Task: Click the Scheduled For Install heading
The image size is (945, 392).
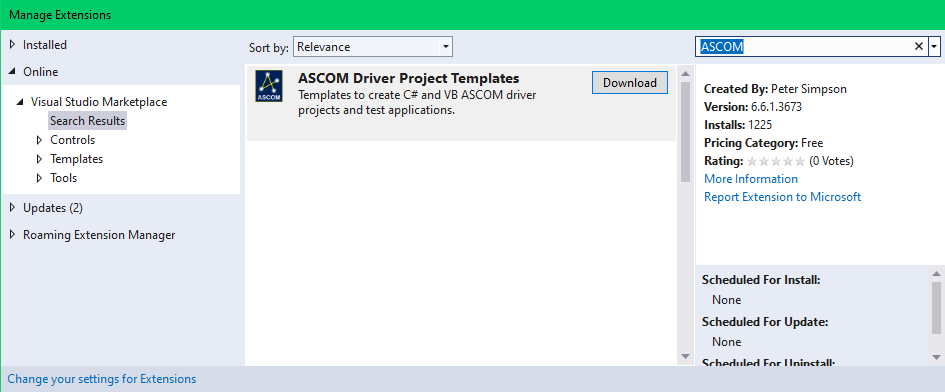Action: click(761, 280)
